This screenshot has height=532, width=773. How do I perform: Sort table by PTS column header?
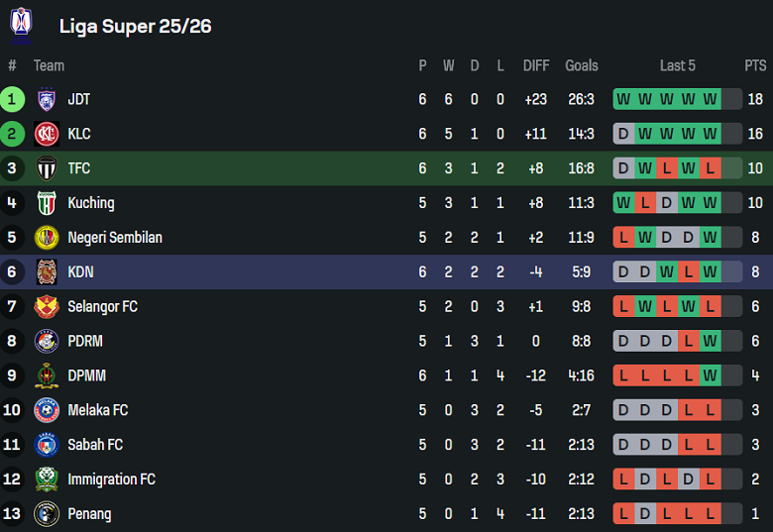(755, 65)
